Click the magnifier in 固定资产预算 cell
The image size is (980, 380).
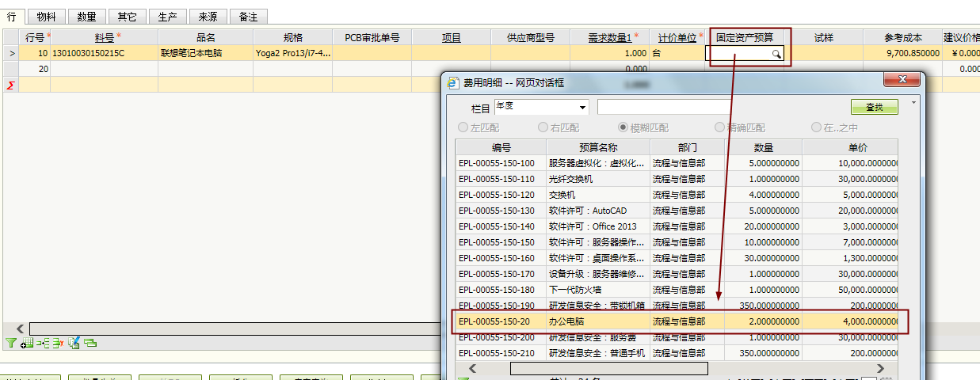(x=776, y=54)
